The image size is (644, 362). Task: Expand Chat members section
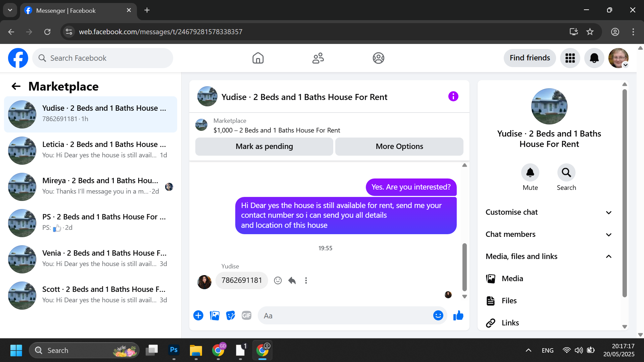click(x=549, y=235)
